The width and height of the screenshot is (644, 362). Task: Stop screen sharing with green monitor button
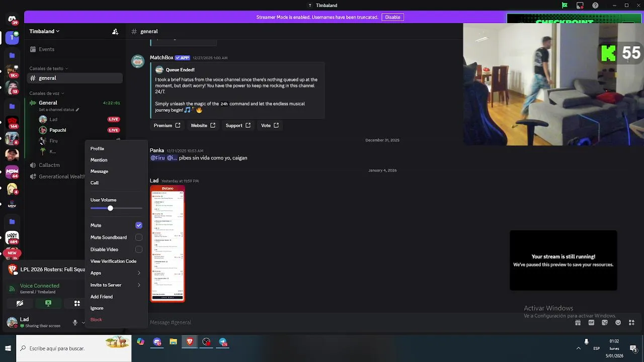tap(48, 303)
